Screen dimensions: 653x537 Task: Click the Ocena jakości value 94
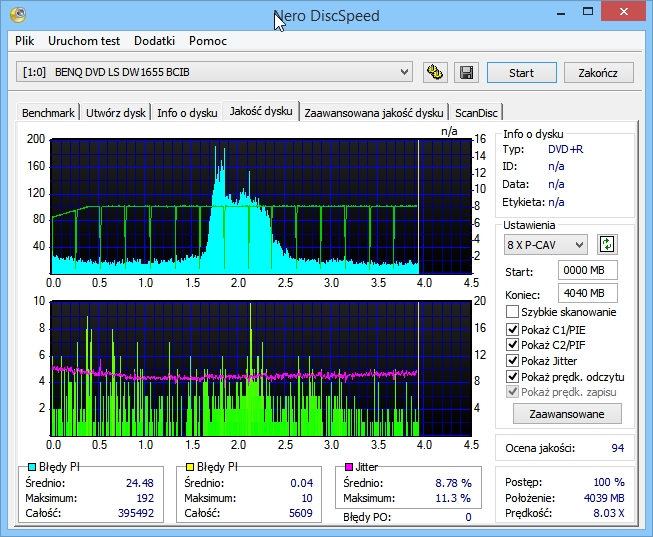pos(618,448)
